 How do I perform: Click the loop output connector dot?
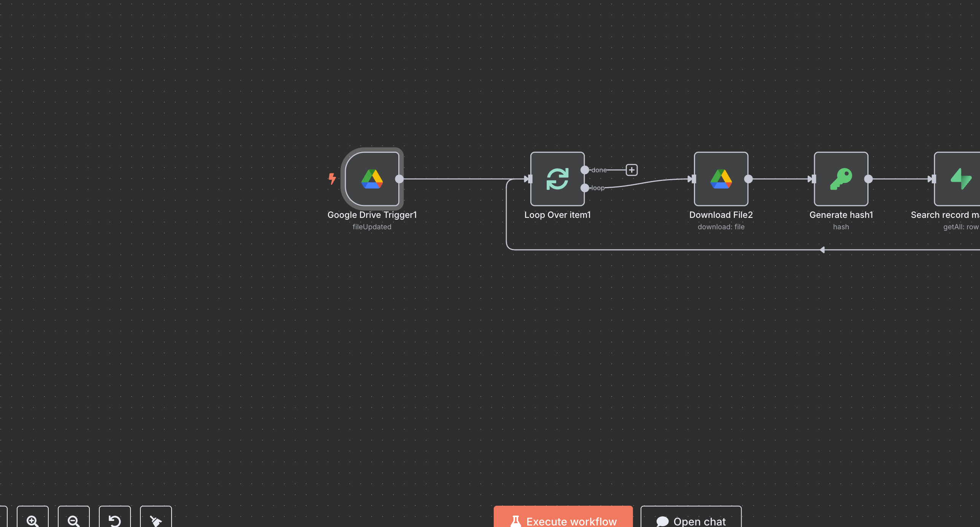(585, 188)
